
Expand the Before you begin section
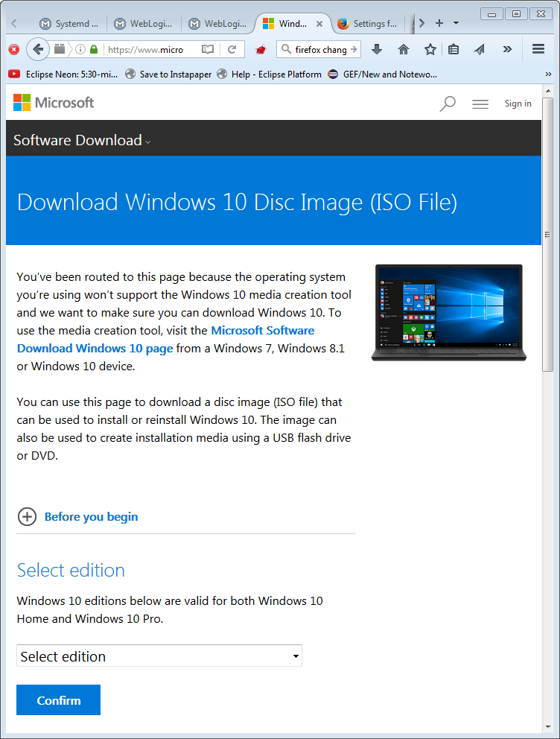click(x=27, y=516)
